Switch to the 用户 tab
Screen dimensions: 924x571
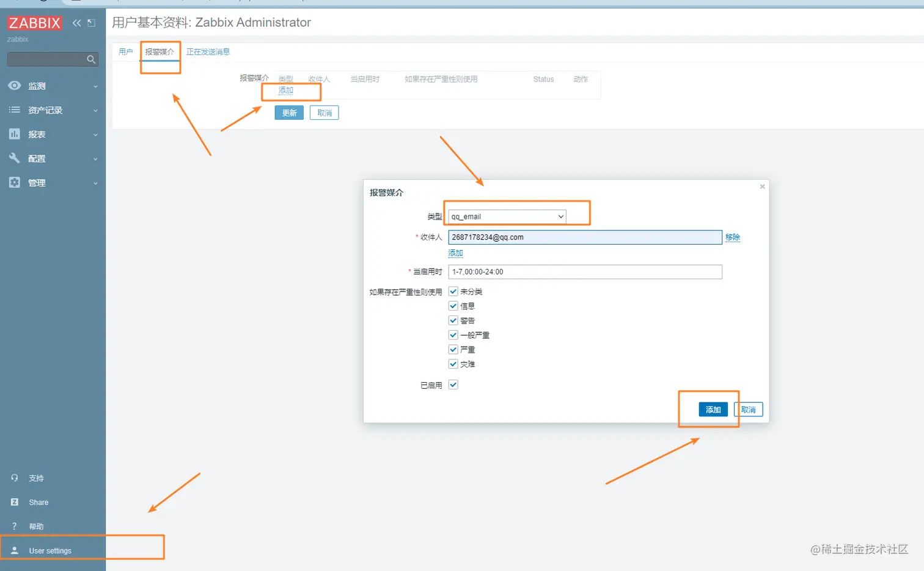126,52
